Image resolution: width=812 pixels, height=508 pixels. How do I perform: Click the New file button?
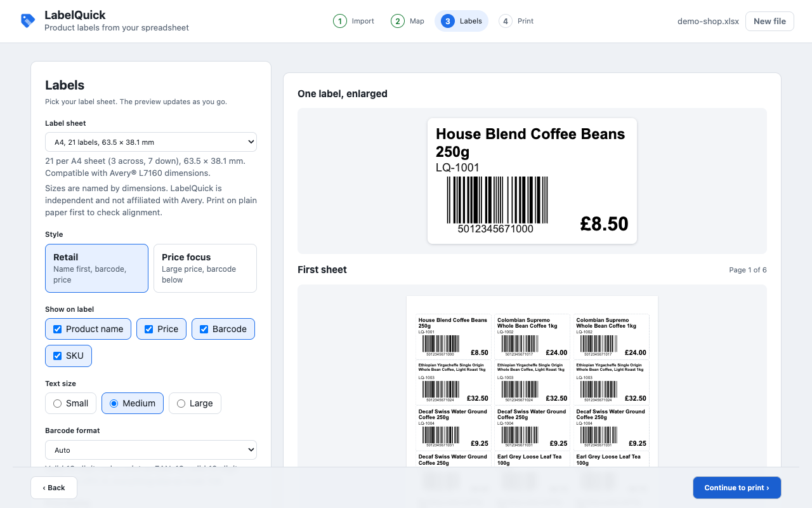(x=769, y=21)
